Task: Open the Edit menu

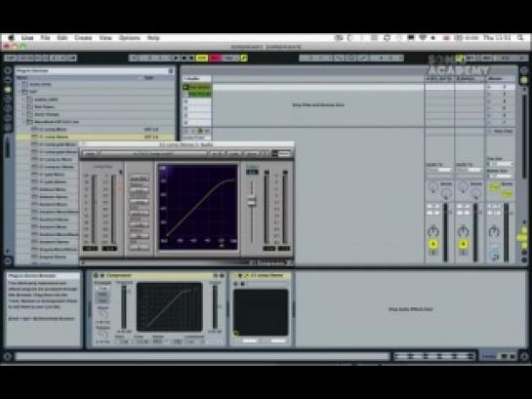Action: tap(62, 38)
